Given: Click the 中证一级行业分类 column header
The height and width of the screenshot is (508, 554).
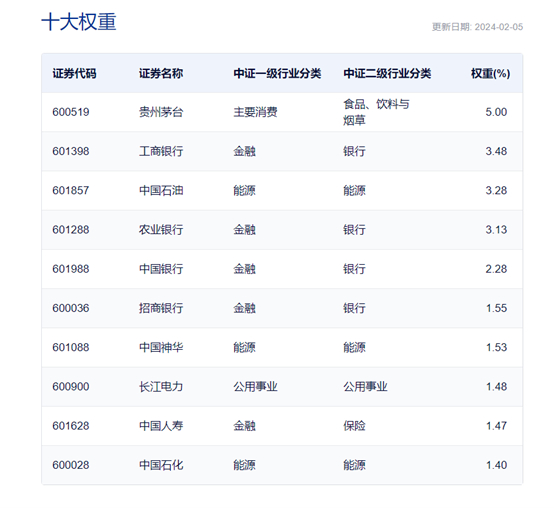Looking at the screenshot, I should [277, 73].
